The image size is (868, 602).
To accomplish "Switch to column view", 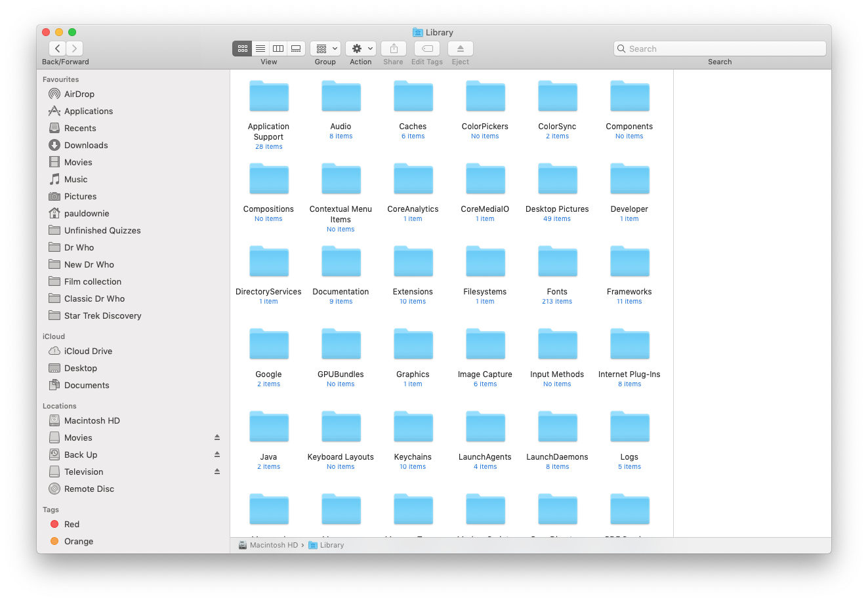I will 278,49.
